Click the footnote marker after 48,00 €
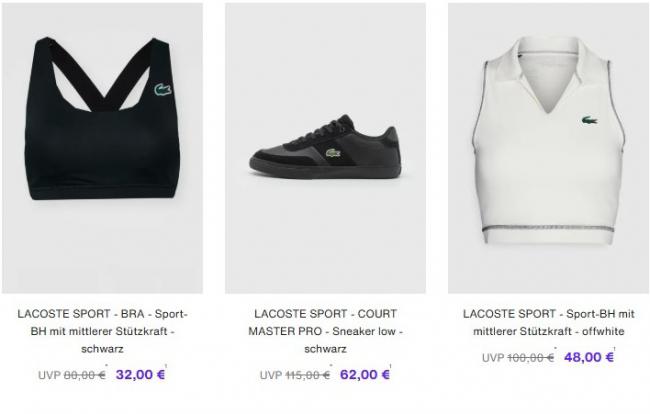 pyautogui.click(x=615, y=349)
